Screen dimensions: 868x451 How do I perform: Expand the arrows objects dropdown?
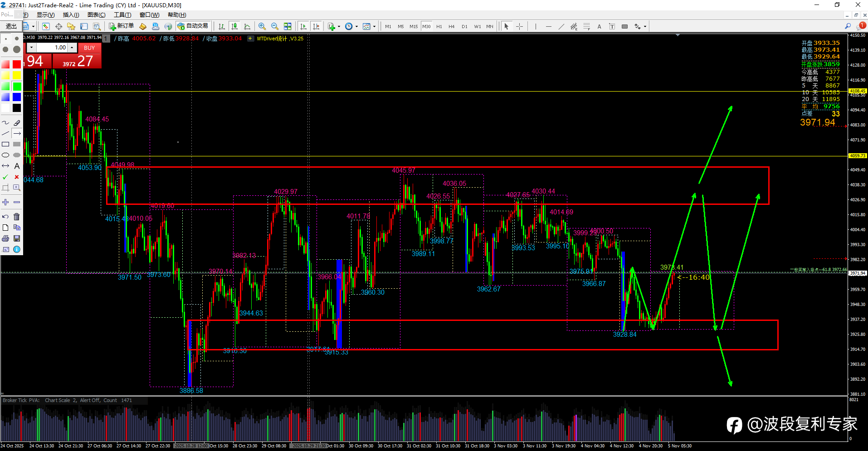645,27
